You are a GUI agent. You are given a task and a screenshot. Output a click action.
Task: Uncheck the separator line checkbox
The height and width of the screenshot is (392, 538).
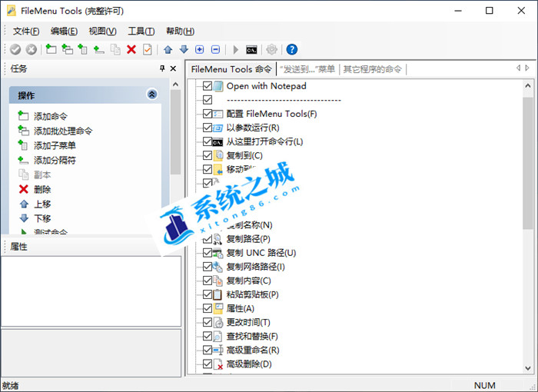[208, 100]
